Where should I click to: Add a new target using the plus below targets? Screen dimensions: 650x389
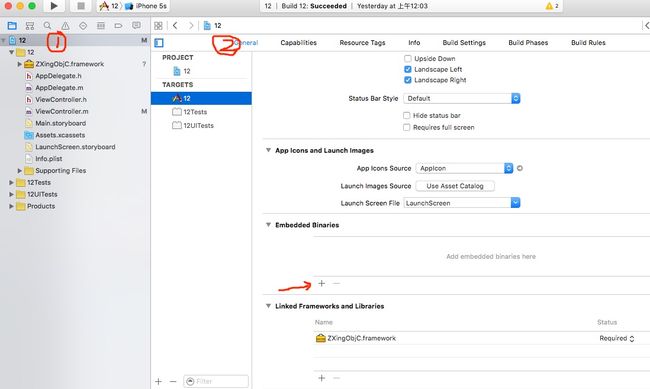pyautogui.click(x=158, y=382)
